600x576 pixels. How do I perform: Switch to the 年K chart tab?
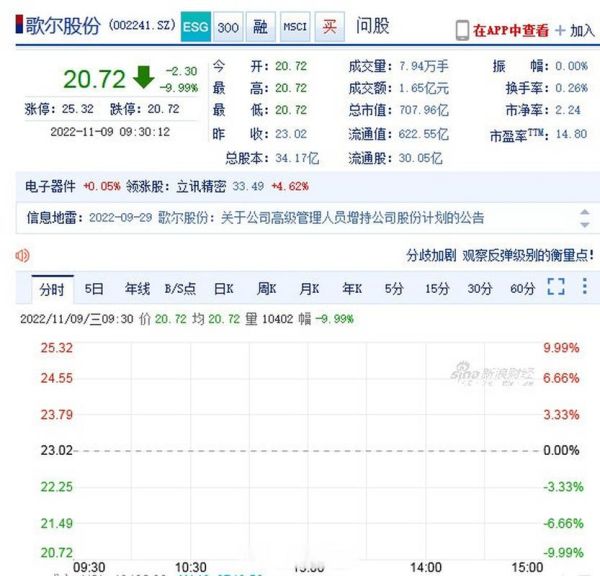(x=352, y=289)
